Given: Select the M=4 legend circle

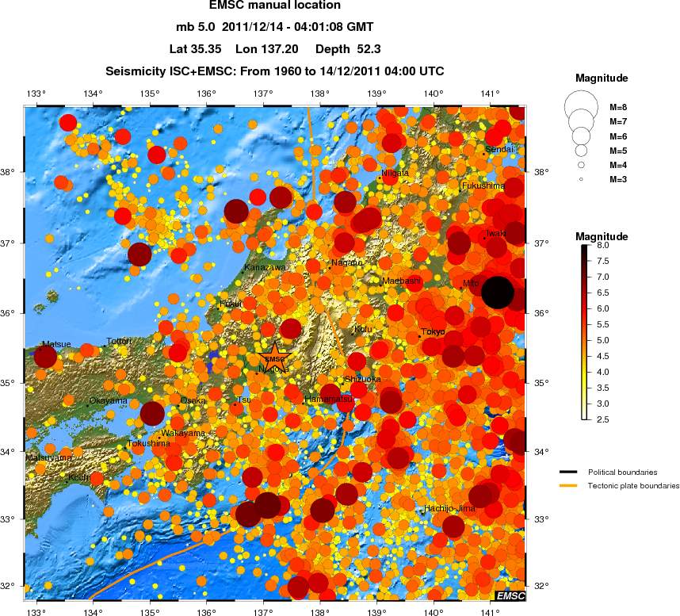Looking at the screenshot, I should point(581,165).
